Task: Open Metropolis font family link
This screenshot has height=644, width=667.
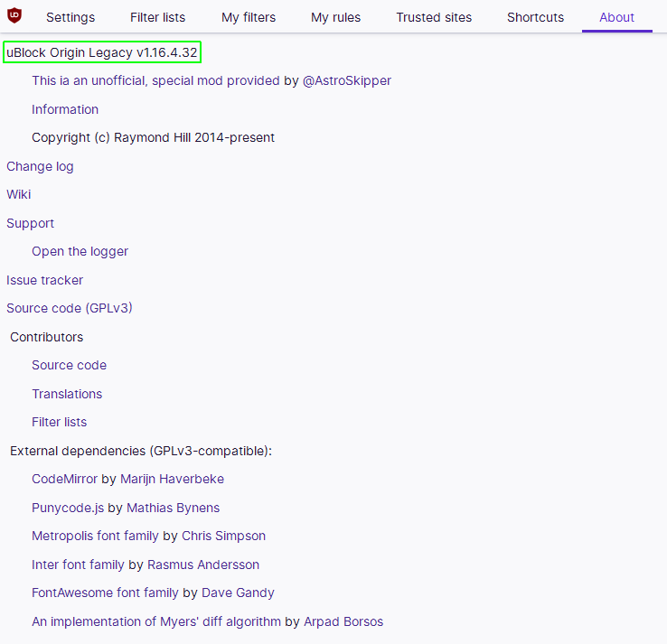Action: [x=95, y=536]
